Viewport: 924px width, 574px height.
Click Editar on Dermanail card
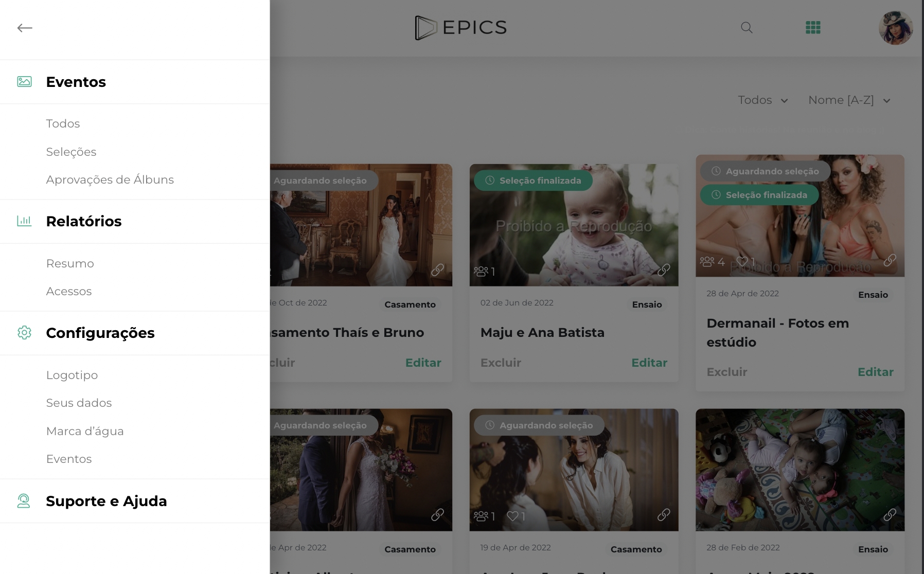coord(876,372)
